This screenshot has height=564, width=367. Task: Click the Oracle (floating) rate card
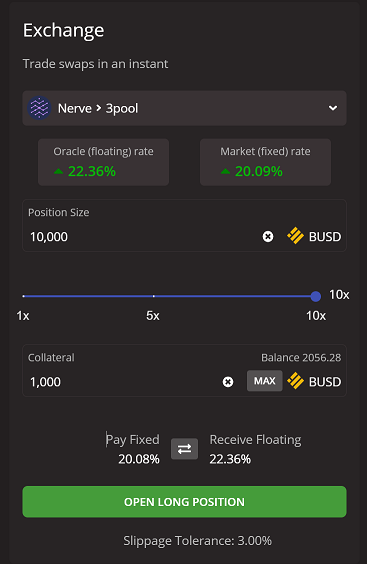point(103,162)
